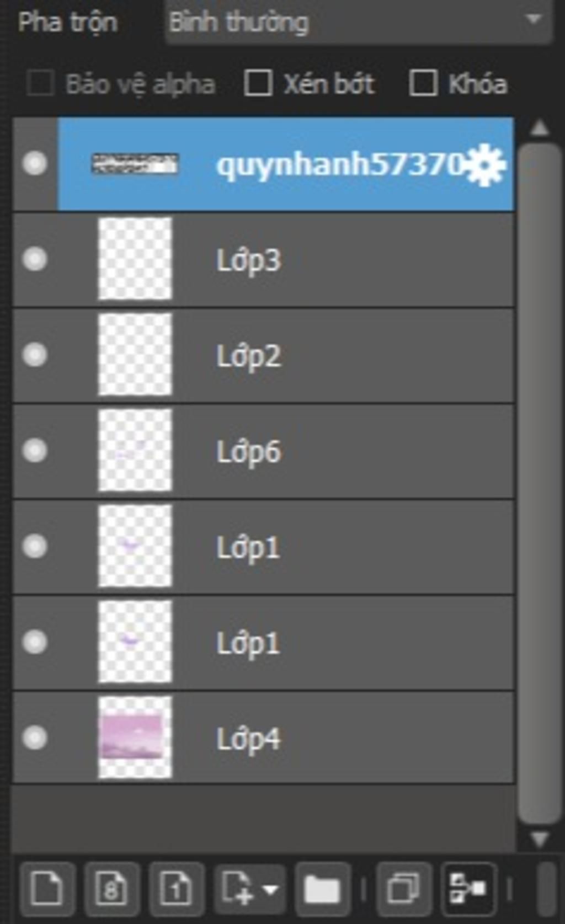
Task: Tick the Bảo vệ alpha checkbox
Action: (40, 83)
